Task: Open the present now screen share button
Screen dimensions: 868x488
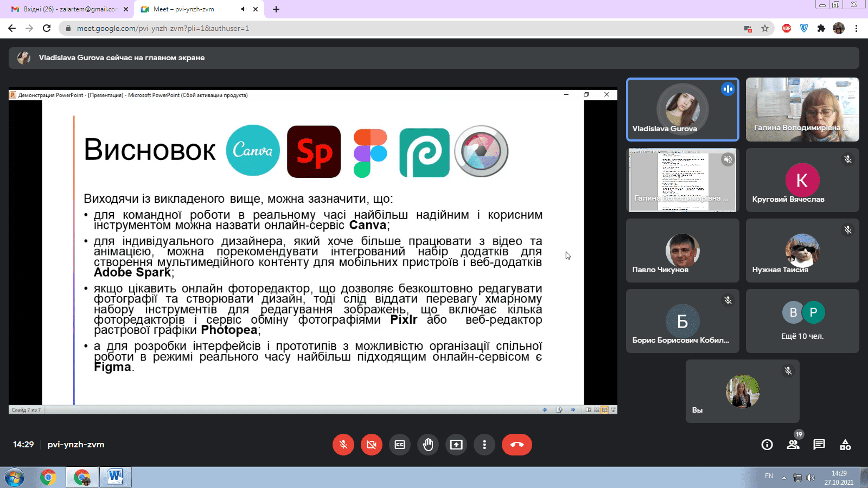Action: 456,445
